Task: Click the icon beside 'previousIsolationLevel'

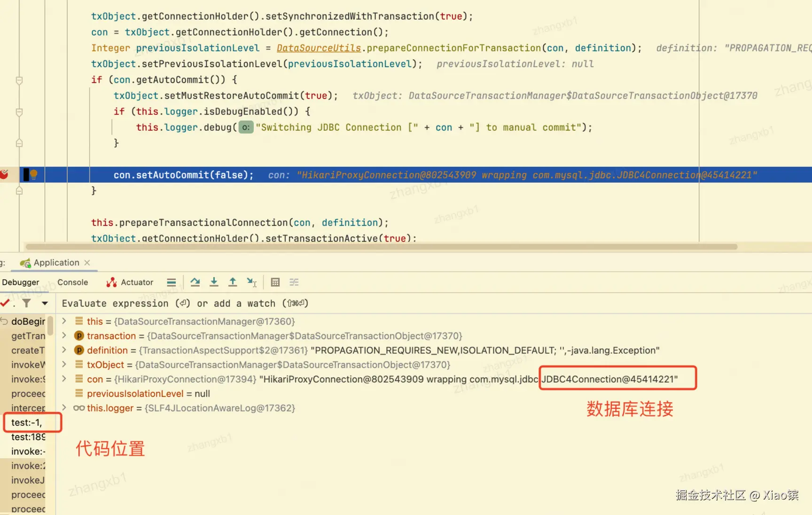Action: (79, 394)
